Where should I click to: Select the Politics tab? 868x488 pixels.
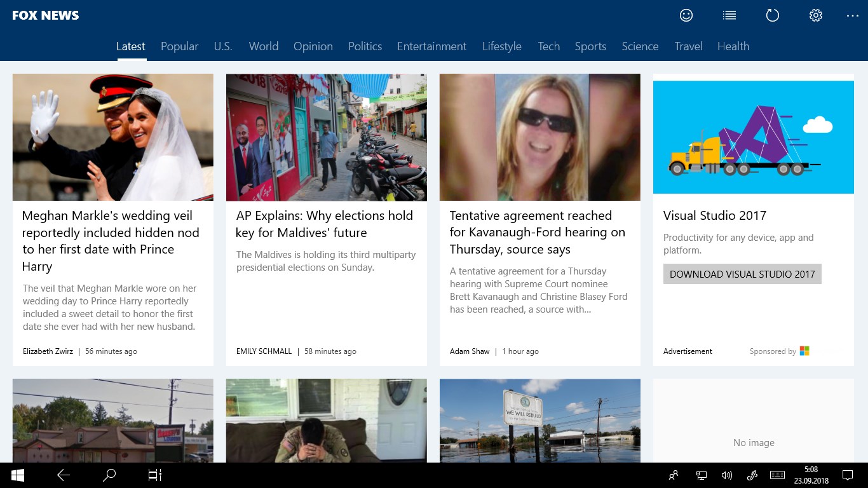pos(365,46)
